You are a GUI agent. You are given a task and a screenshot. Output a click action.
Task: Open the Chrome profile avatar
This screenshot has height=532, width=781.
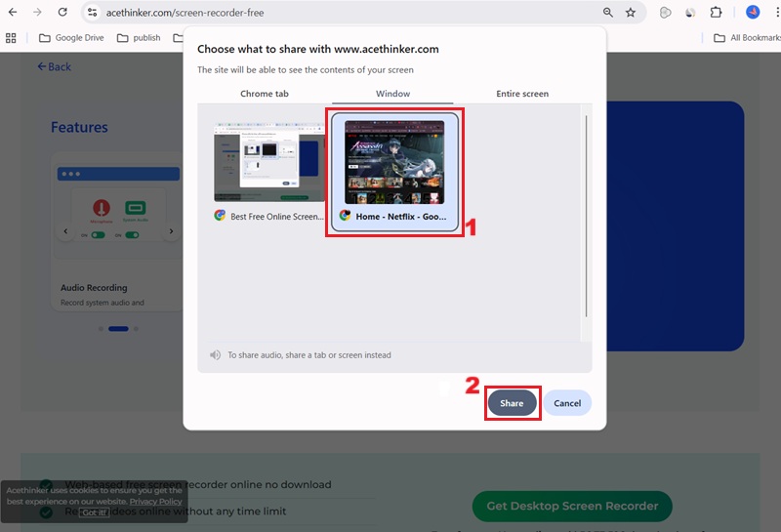click(753, 13)
